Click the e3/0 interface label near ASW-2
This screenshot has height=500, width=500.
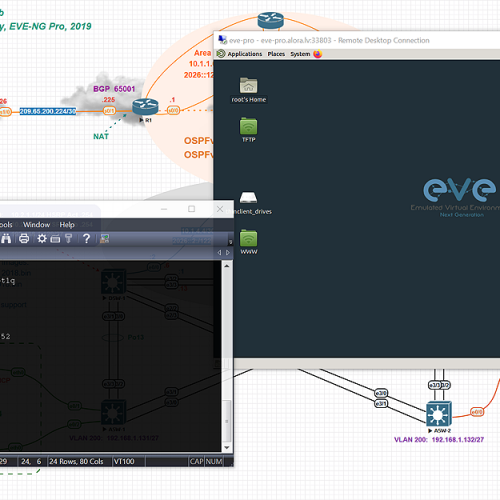(381, 393)
